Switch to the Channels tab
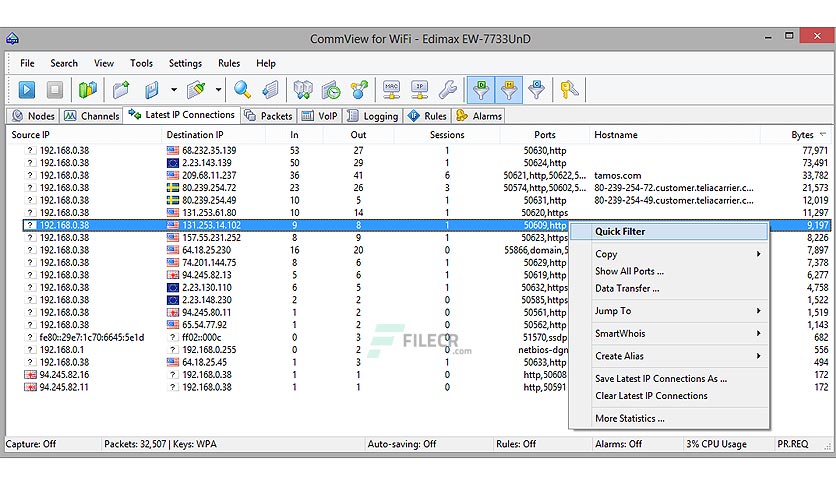The height and width of the screenshot is (484, 836). tap(92, 116)
